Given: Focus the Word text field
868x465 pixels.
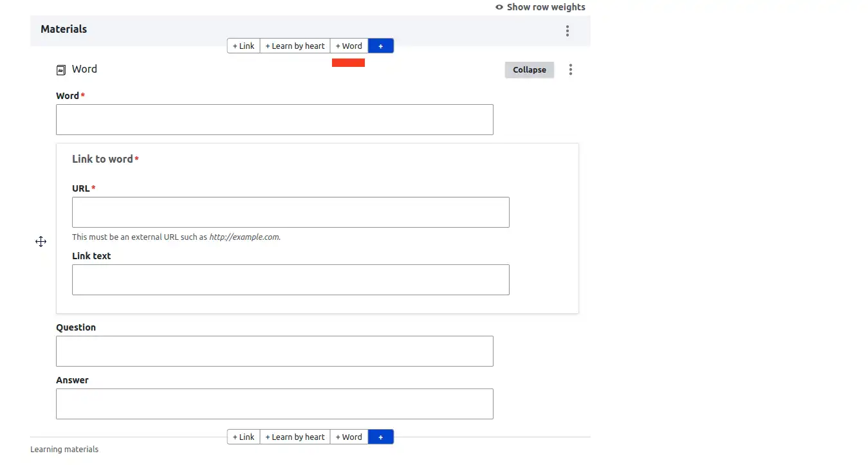Looking at the screenshot, I should [274, 120].
